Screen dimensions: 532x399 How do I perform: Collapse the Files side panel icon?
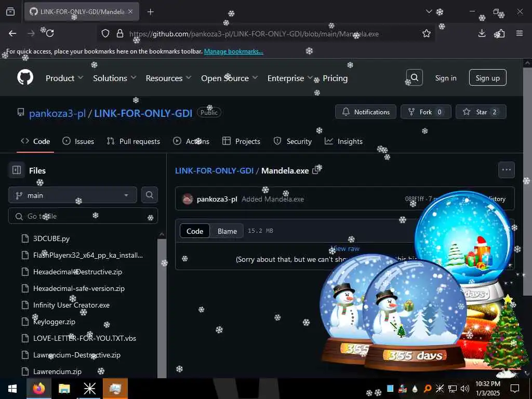tap(16, 170)
